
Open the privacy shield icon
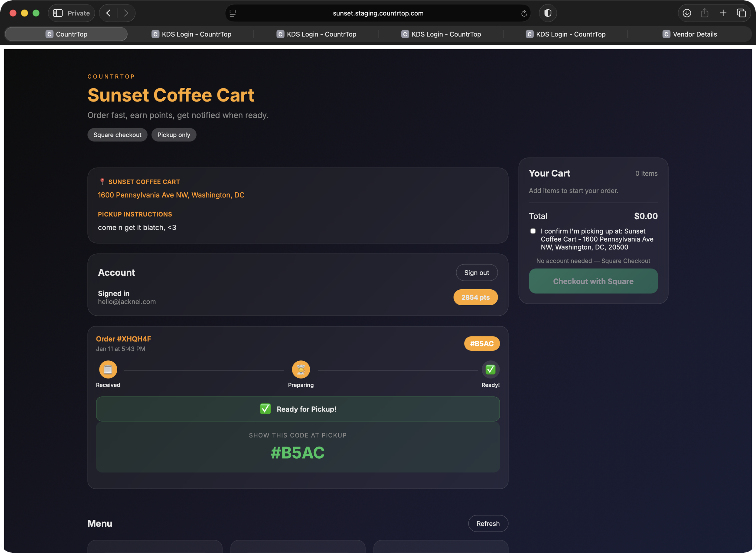pyautogui.click(x=548, y=13)
